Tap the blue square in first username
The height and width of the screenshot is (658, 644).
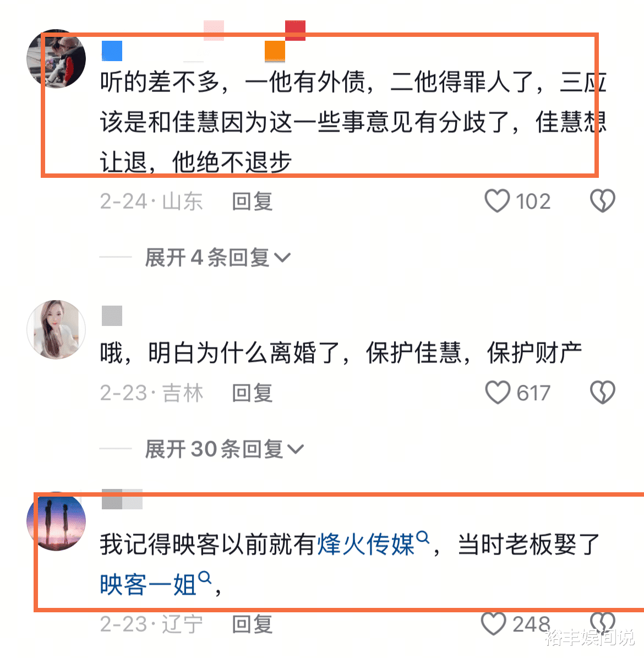pyautogui.click(x=112, y=51)
